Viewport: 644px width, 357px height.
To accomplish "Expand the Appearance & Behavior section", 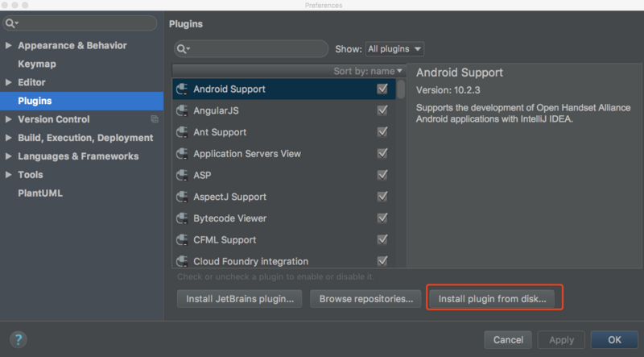I will click(8, 45).
